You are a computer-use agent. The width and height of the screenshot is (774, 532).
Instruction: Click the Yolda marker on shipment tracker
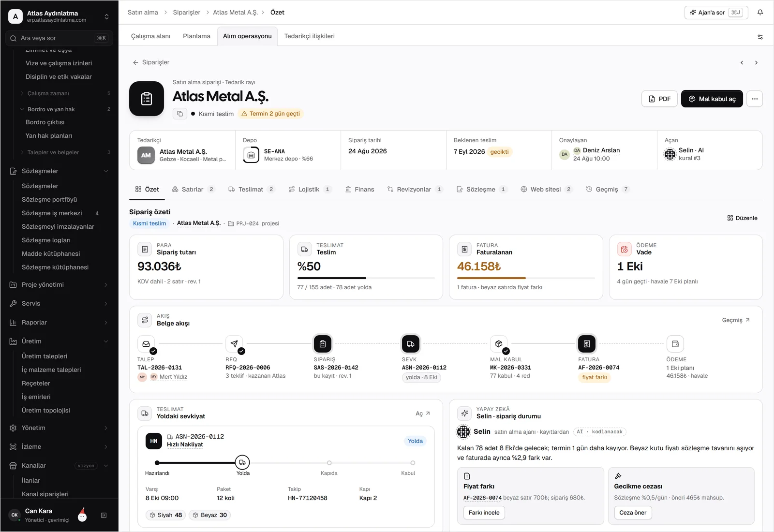pyautogui.click(x=242, y=462)
